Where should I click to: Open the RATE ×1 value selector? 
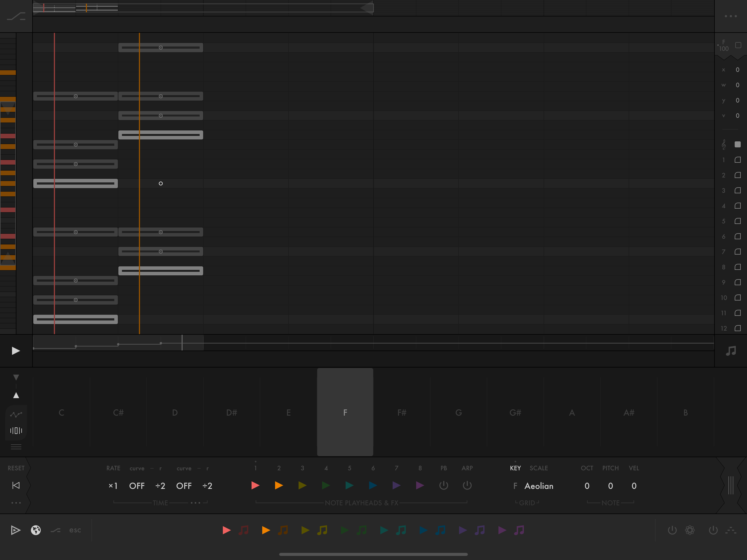(x=113, y=486)
